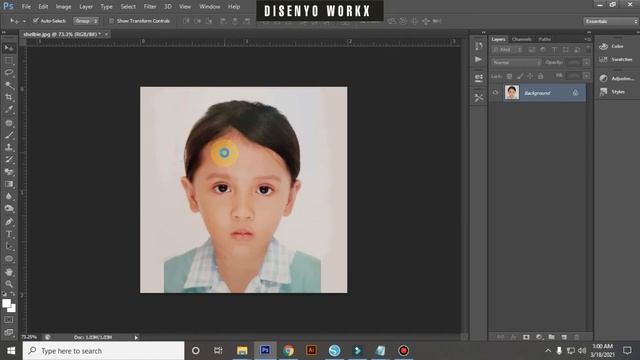
Task: Select the Crop tool
Action: click(x=9, y=97)
